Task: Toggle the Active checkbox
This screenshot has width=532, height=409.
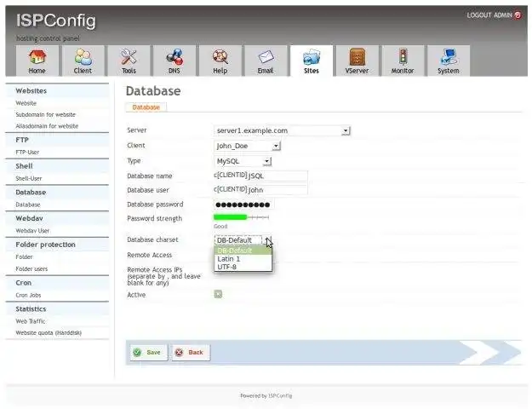Action: (218, 294)
